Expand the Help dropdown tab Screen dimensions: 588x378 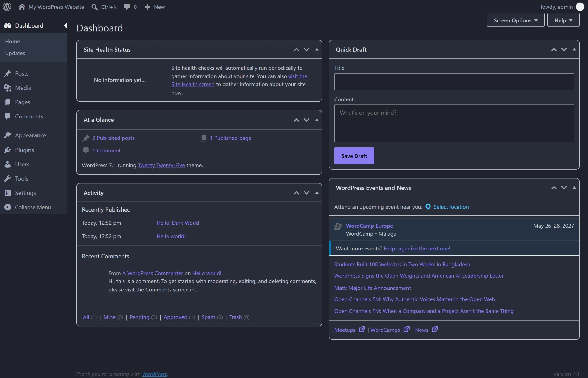click(563, 20)
